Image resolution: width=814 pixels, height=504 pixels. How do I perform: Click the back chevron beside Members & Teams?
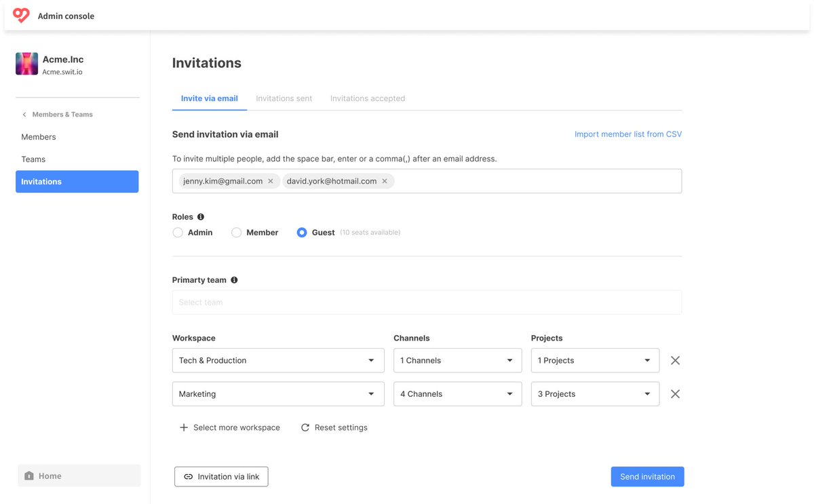[24, 115]
